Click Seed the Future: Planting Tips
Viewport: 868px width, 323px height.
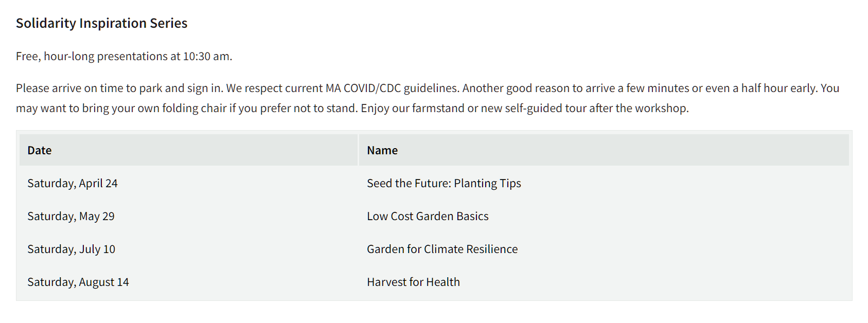pos(444,183)
